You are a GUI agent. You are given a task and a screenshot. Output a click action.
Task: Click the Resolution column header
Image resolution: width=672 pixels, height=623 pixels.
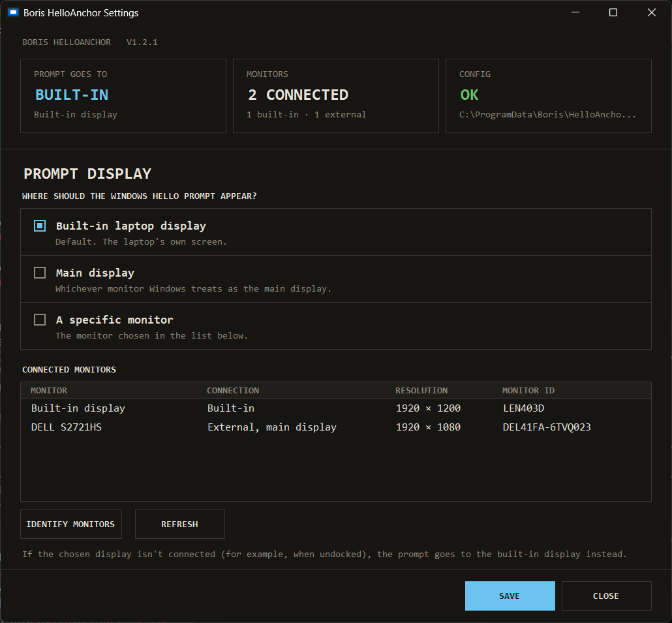421,391
